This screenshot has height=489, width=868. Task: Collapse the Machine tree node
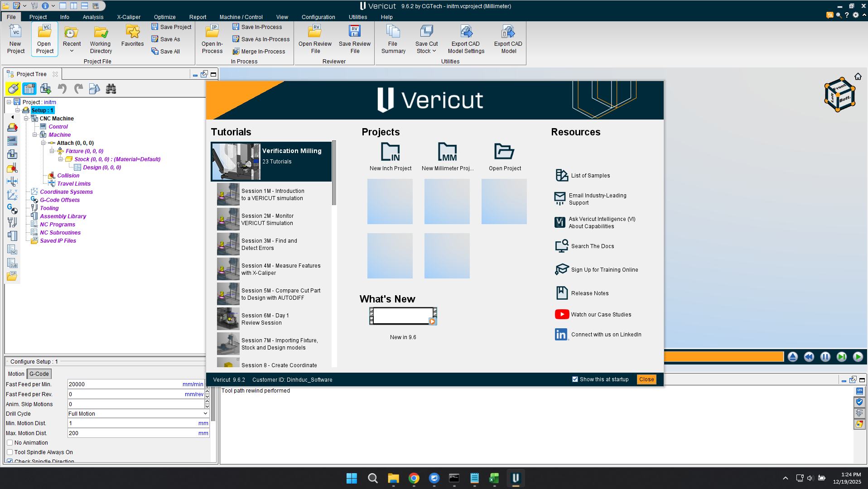coord(34,135)
